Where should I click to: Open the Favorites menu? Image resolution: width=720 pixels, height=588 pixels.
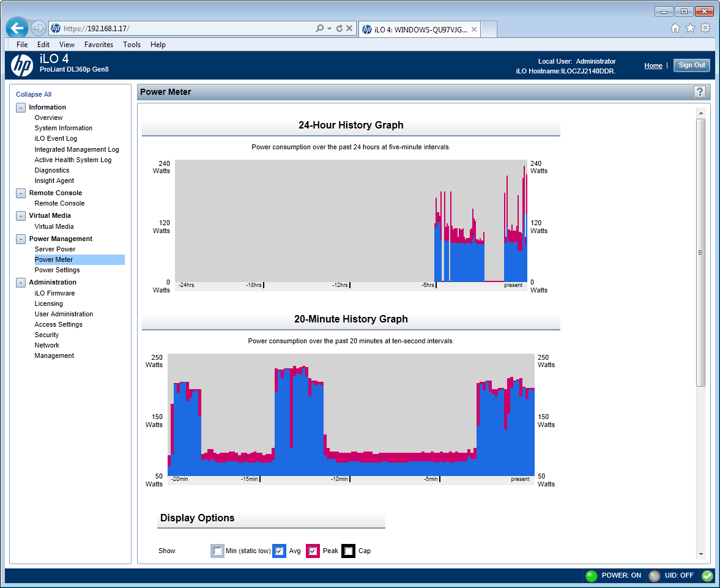[98, 45]
